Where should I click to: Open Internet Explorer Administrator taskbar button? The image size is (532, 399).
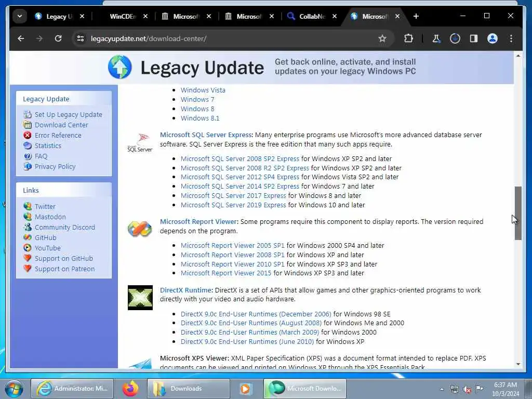(72, 389)
